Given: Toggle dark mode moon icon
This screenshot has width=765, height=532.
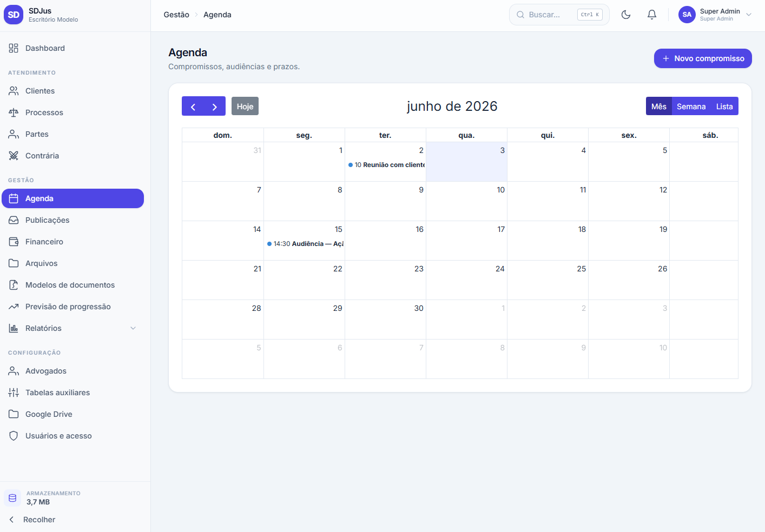Looking at the screenshot, I should tap(626, 15).
